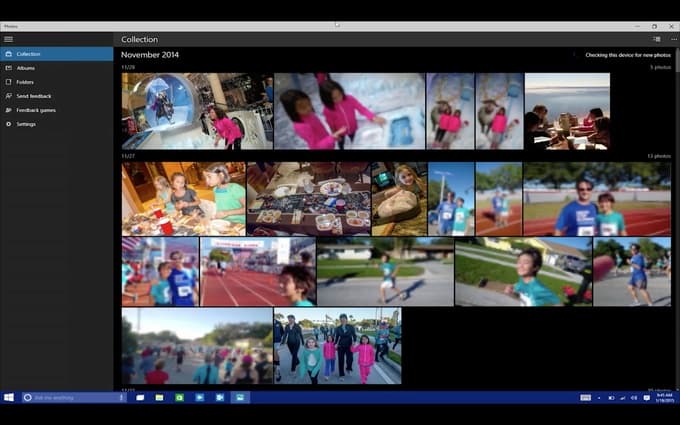This screenshot has width=680, height=425.
Task: Click the network tray icon
Action: (622, 398)
